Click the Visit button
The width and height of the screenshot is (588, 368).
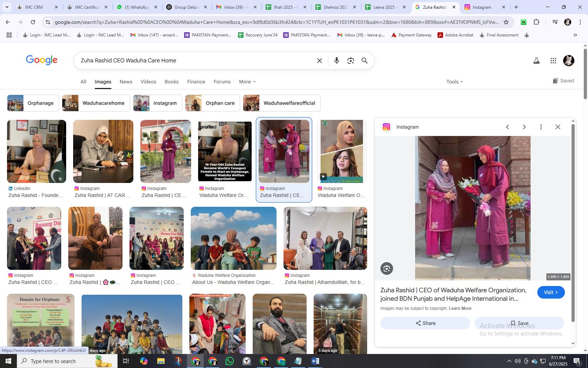click(551, 292)
